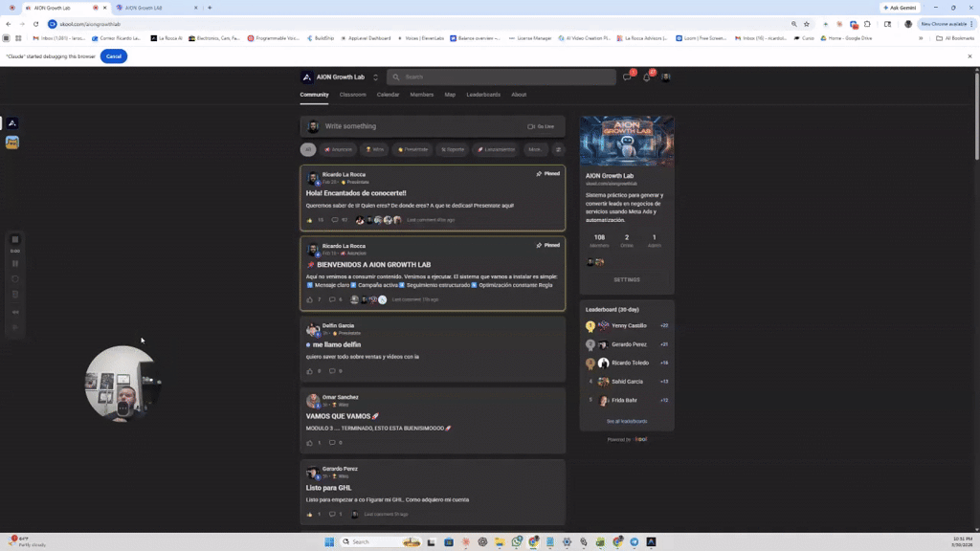Screen dimensions: 980x551
Task: Expand the group switcher arrows beside AION Growth Lab
Action: tap(375, 77)
